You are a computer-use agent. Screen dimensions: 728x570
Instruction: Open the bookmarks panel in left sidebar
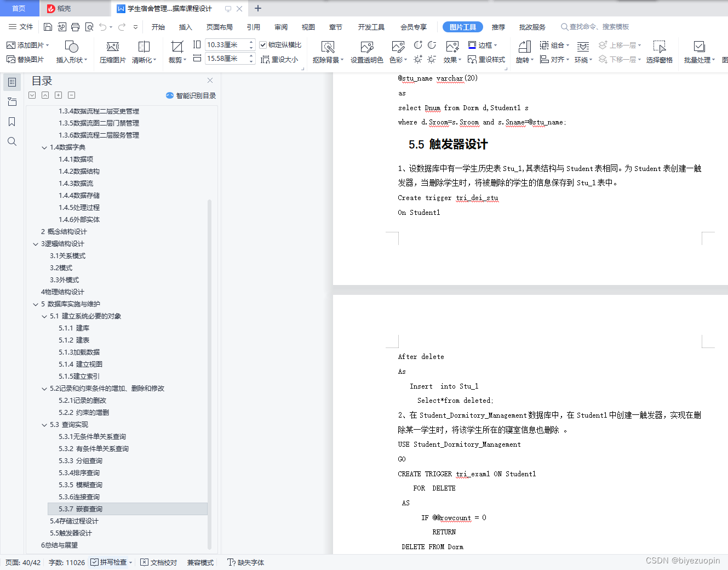click(12, 122)
